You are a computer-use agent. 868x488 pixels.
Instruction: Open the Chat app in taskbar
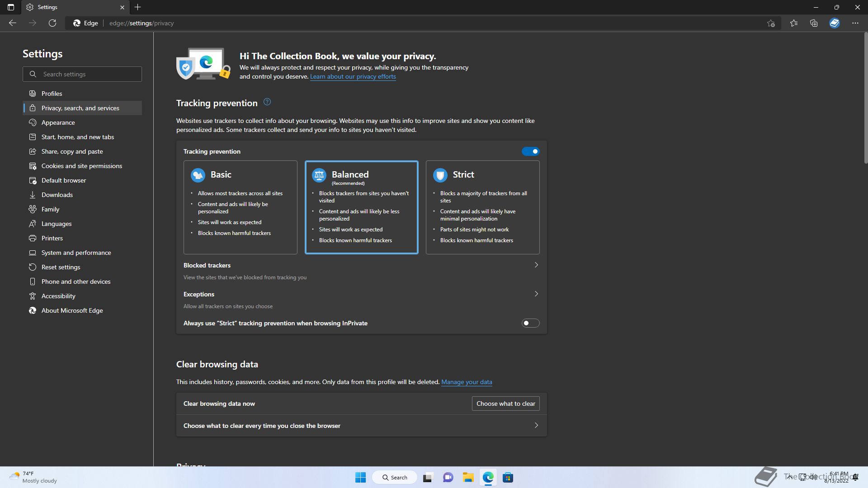coord(448,477)
